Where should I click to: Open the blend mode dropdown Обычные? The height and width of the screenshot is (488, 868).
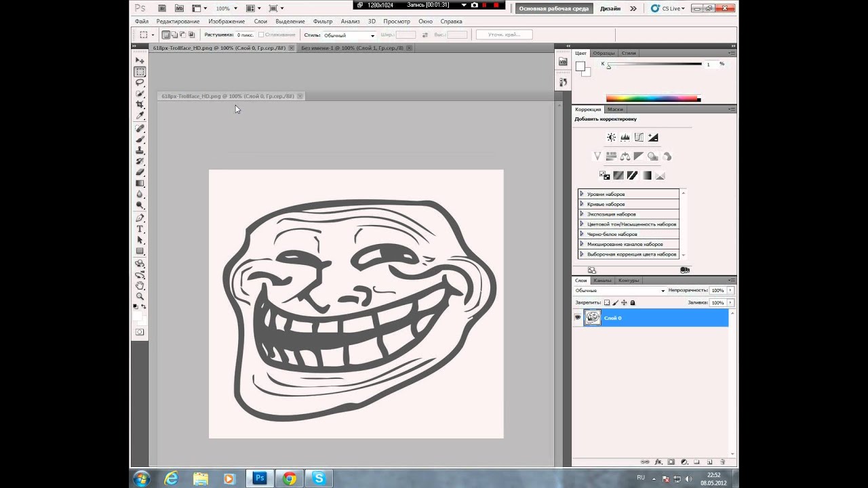point(620,290)
